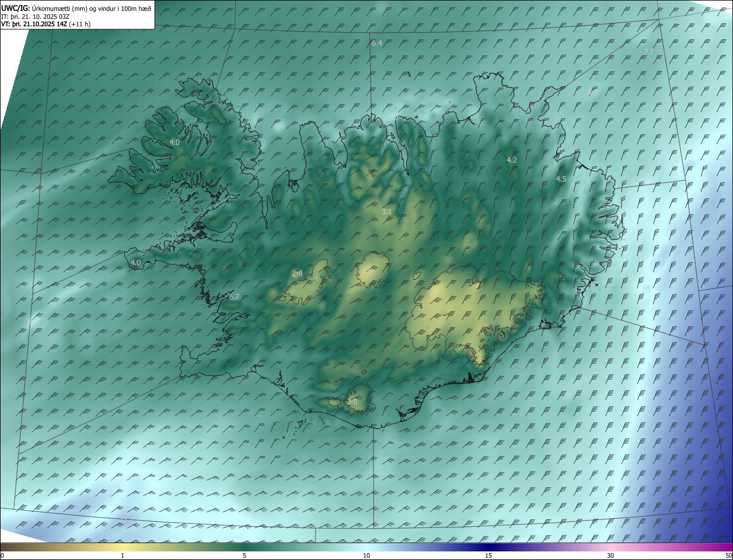733x560 pixels.
Task: Click the 0 tick label on the color scale
Action: coord(2,555)
